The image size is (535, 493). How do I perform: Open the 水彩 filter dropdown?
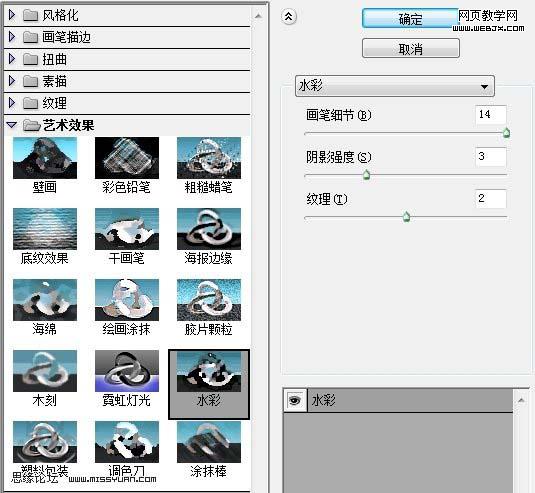click(x=395, y=86)
